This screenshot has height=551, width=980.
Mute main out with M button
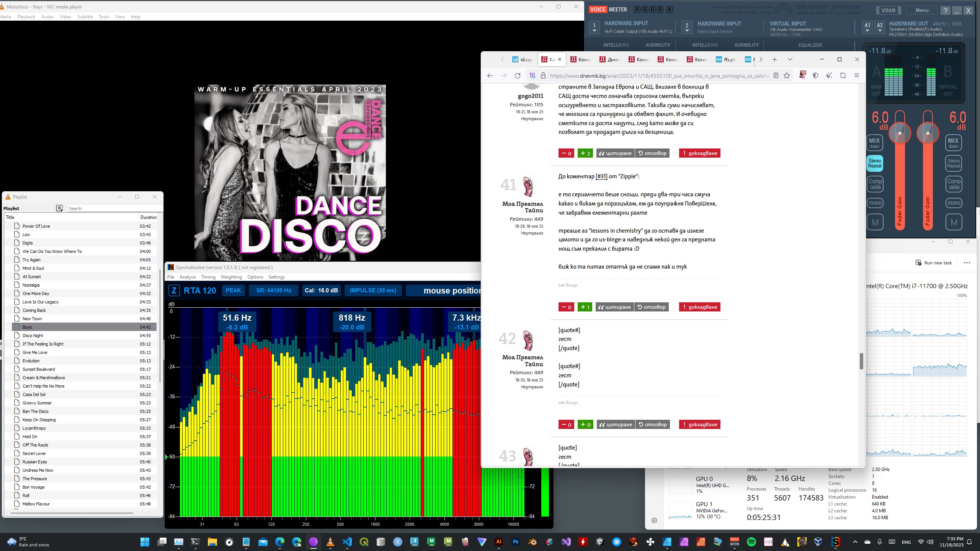tap(875, 222)
